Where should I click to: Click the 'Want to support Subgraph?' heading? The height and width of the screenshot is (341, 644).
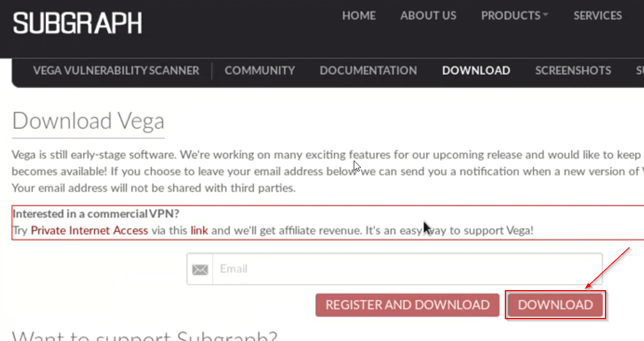pos(145,336)
